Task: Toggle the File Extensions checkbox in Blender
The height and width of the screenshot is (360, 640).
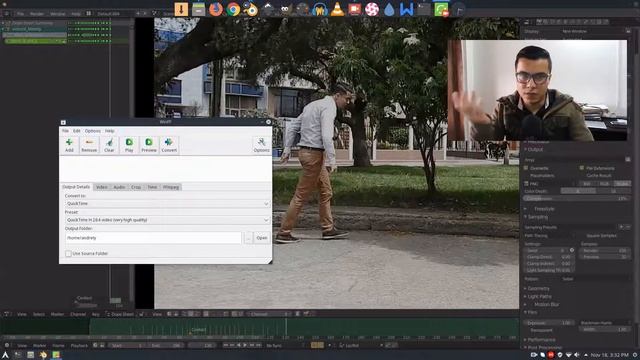Action: pyautogui.click(x=582, y=168)
